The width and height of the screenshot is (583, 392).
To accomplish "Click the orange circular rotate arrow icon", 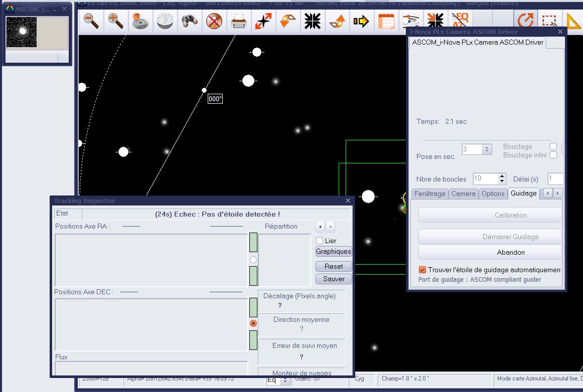I will [x=525, y=21].
